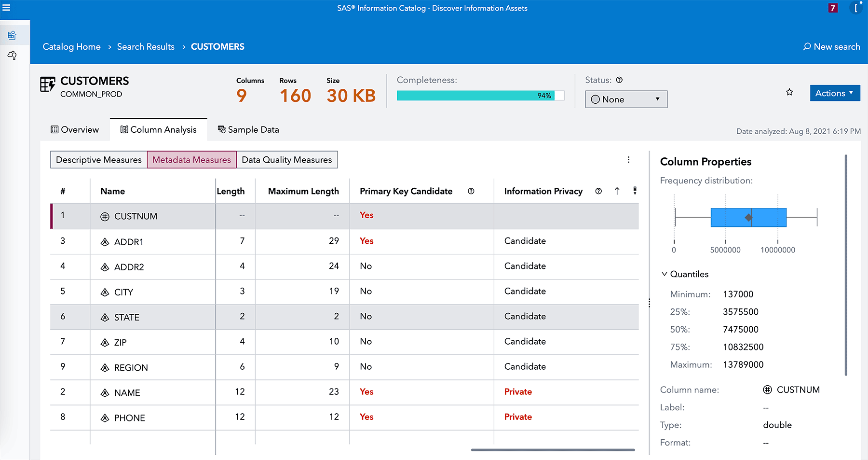Return to Search Results breadcrumb

pos(146,47)
